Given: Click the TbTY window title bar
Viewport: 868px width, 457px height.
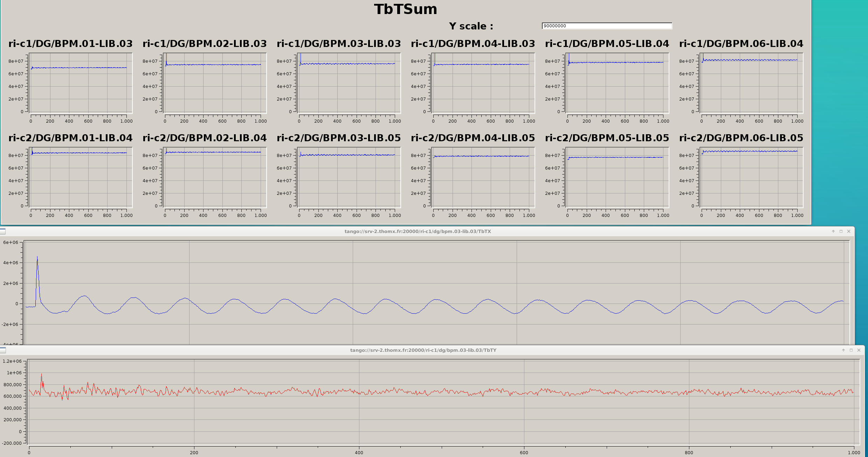Looking at the screenshot, I should click(423, 350).
